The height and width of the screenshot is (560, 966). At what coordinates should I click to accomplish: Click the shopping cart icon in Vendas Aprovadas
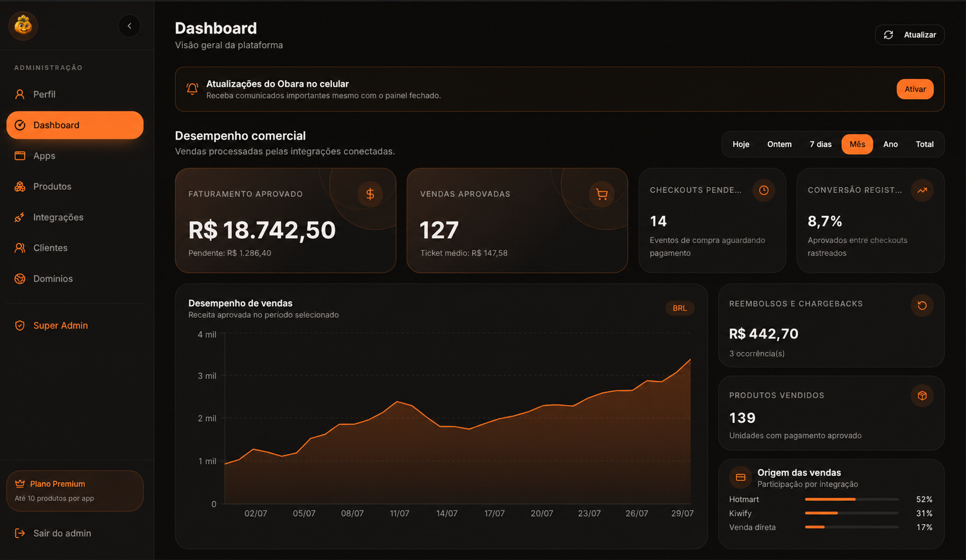(602, 194)
